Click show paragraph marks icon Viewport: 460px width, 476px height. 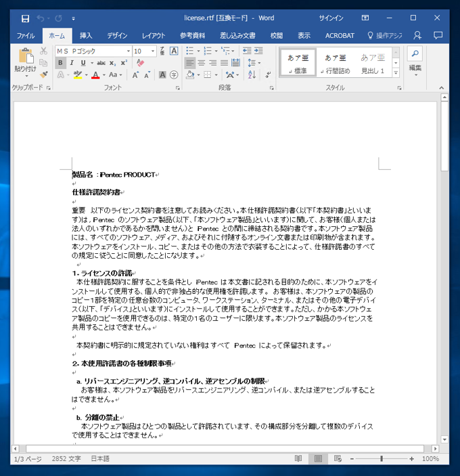(x=268, y=74)
